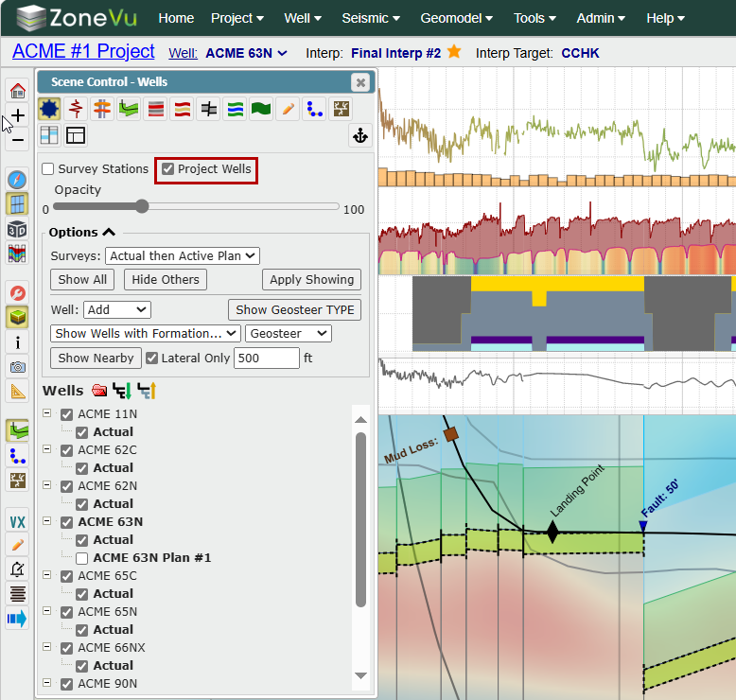The height and width of the screenshot is (700, 736).
Task: Uncheck the ACME 66NX well checkbox
Action: point(66,648)
